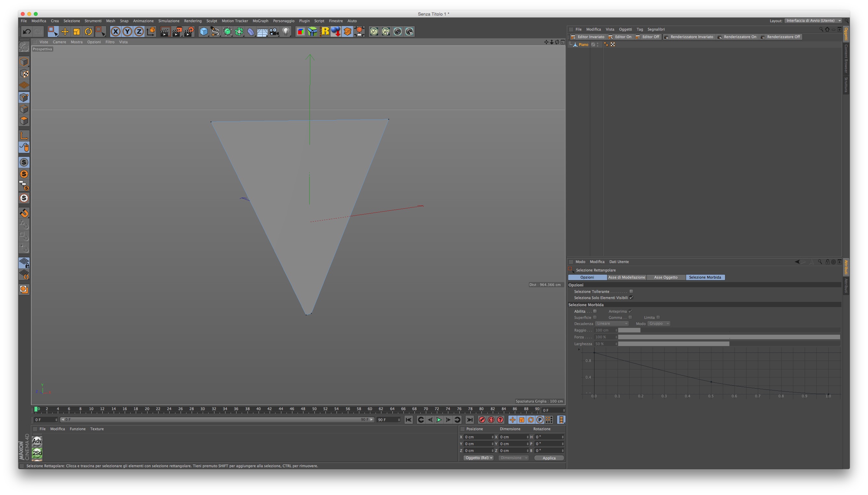The height and width of the screenshot is (495, 868).
Task: Click the Applica button
Action: [x=549, y=458]
